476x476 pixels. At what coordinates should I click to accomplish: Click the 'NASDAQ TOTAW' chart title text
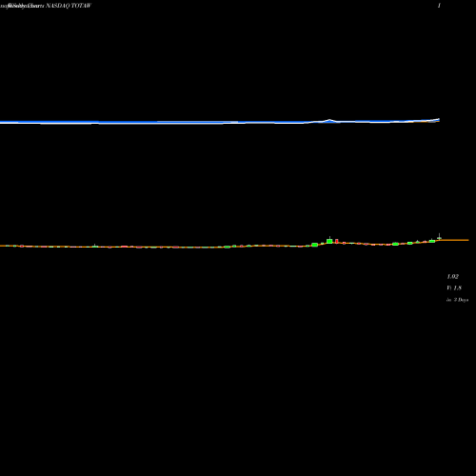(x=69, y=6)
